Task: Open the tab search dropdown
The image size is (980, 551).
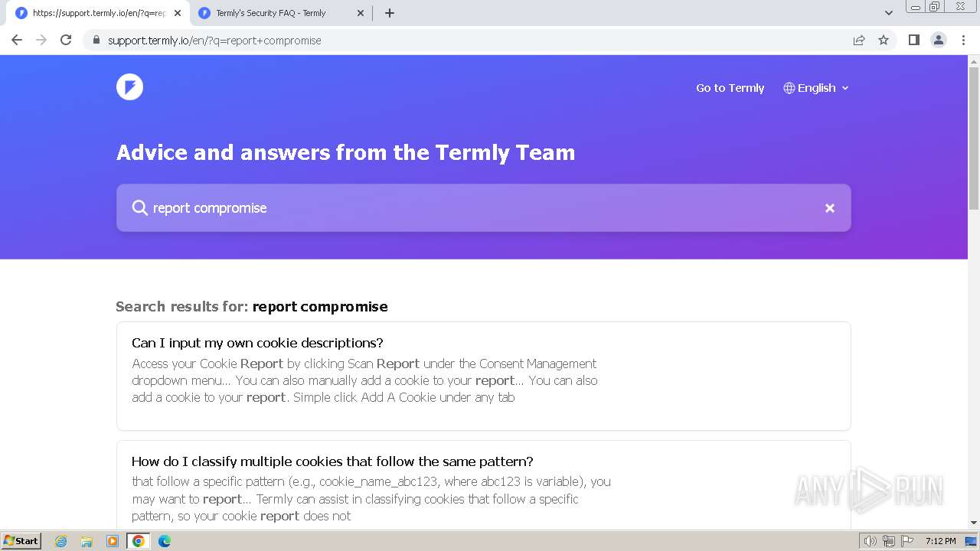Action: pos(888,13)
